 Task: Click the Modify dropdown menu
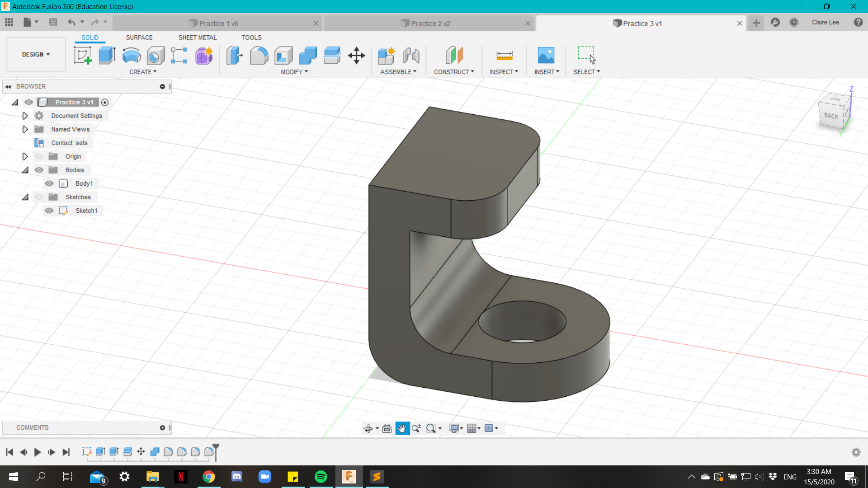(294, 72)
